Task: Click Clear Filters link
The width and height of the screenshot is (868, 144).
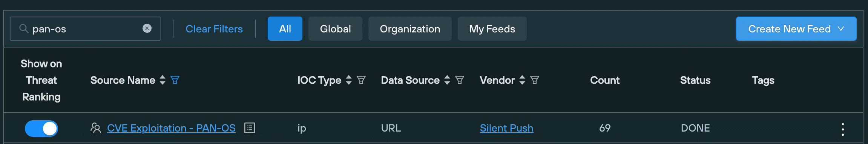Action: 214,29
